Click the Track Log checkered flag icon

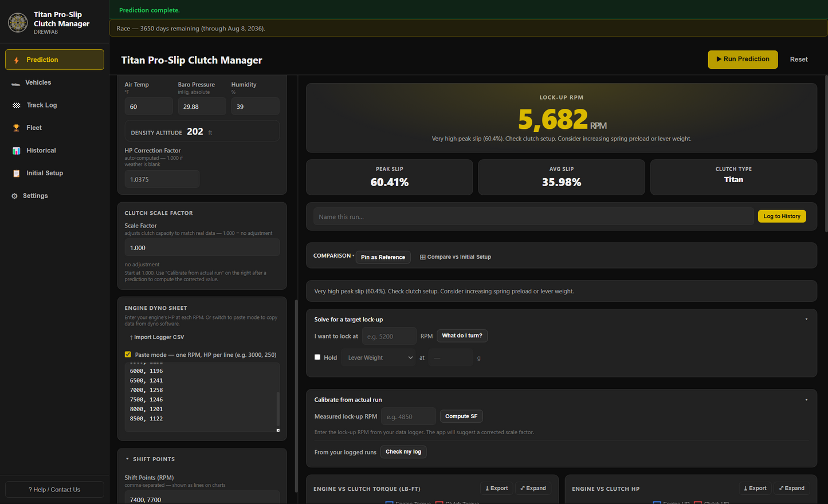[x=16, y=105]
